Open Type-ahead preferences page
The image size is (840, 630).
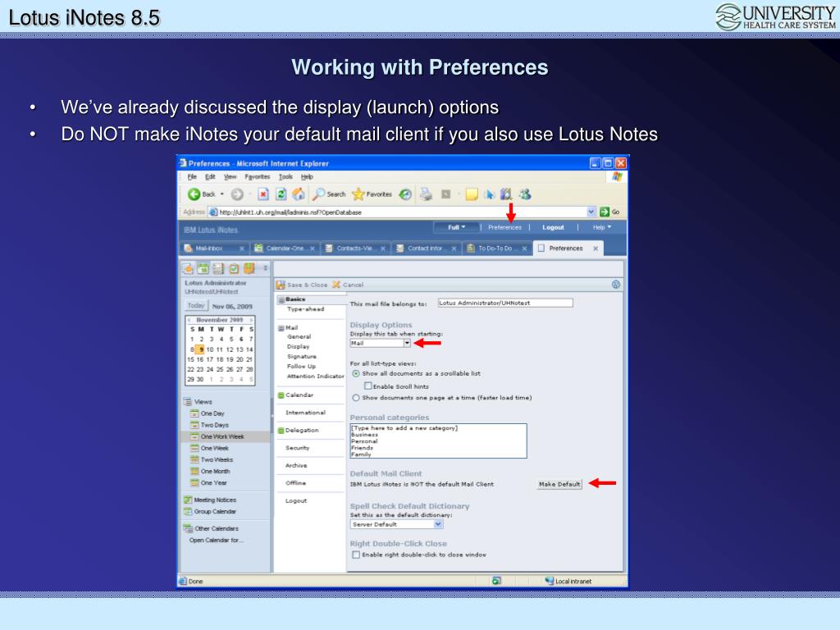point(305,309)
